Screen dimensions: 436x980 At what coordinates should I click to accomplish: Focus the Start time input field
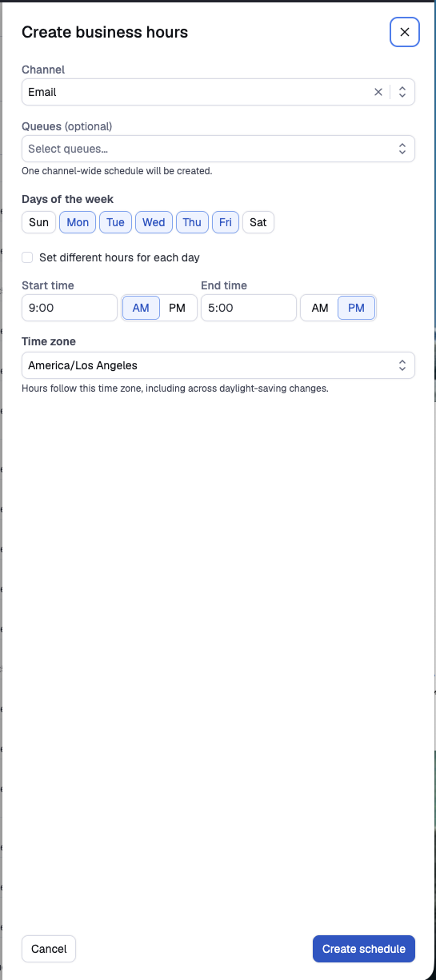tap(70, 308)
